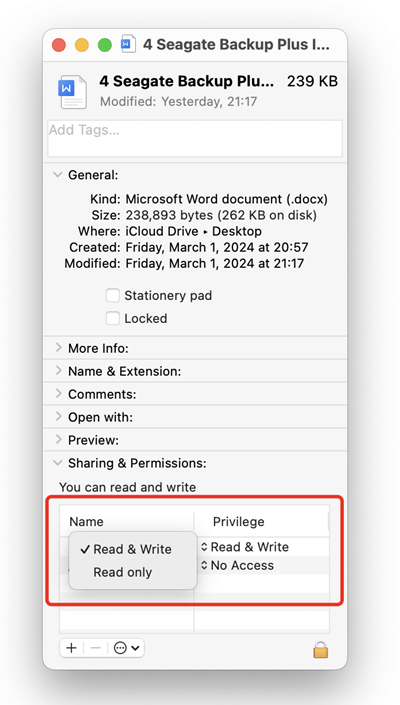This screenshot has width=400, height=705.
Task: Unlock permissions with the padlock icon
Action: (320, 650)
